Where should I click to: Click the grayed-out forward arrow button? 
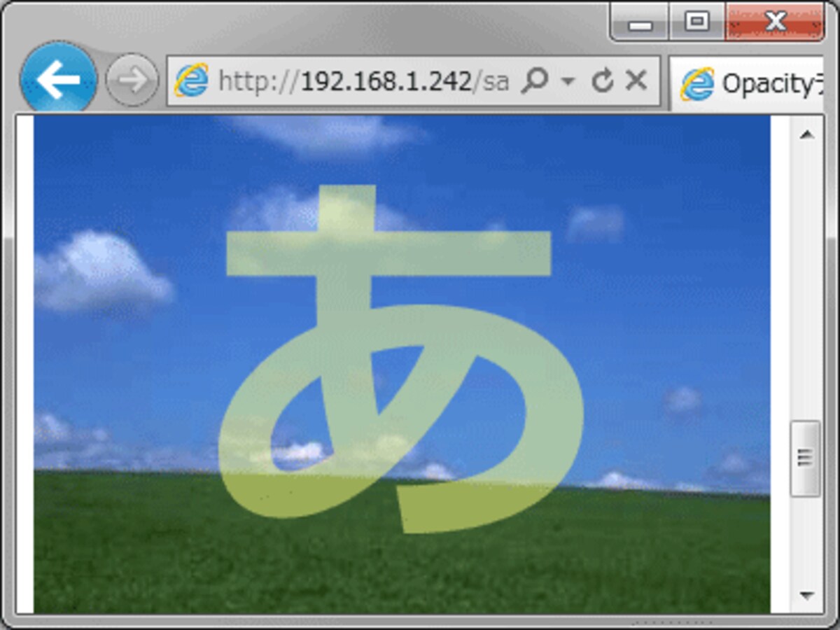(132, 80)
